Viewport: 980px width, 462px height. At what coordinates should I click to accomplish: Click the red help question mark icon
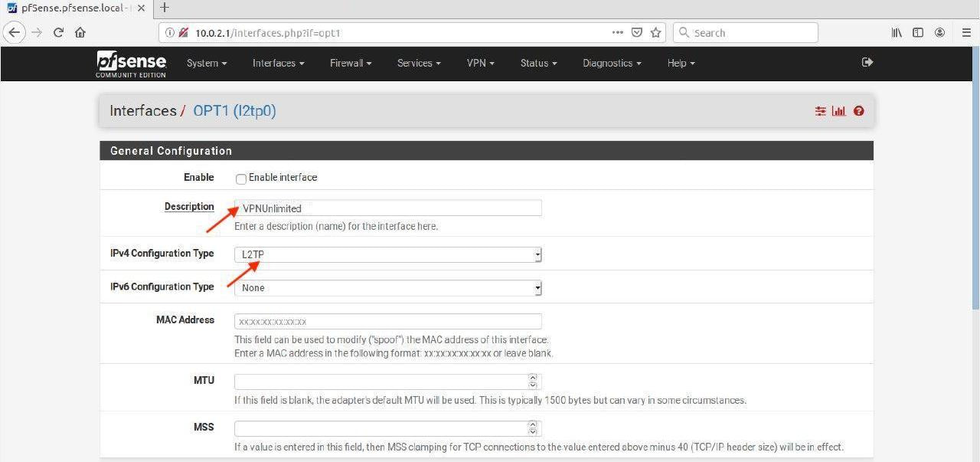[858, 111]
